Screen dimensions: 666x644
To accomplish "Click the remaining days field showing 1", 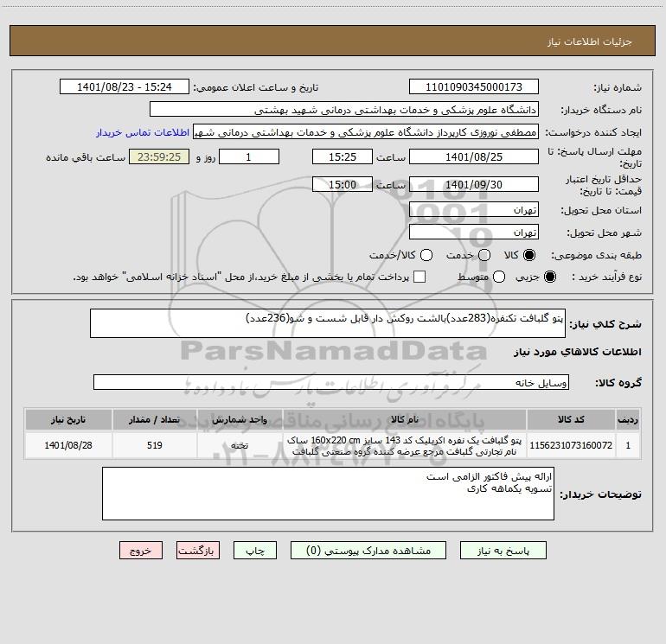I will [x=249, y=156].
